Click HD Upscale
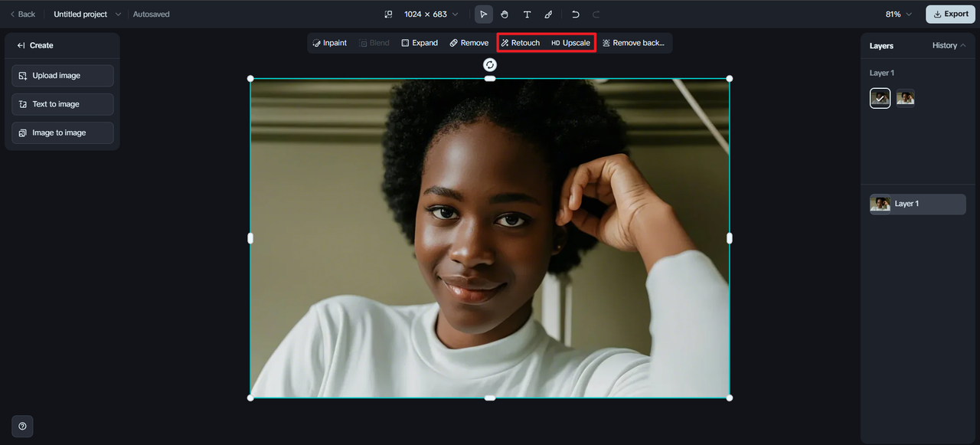The image size is (980, 445). pos(570,43)
